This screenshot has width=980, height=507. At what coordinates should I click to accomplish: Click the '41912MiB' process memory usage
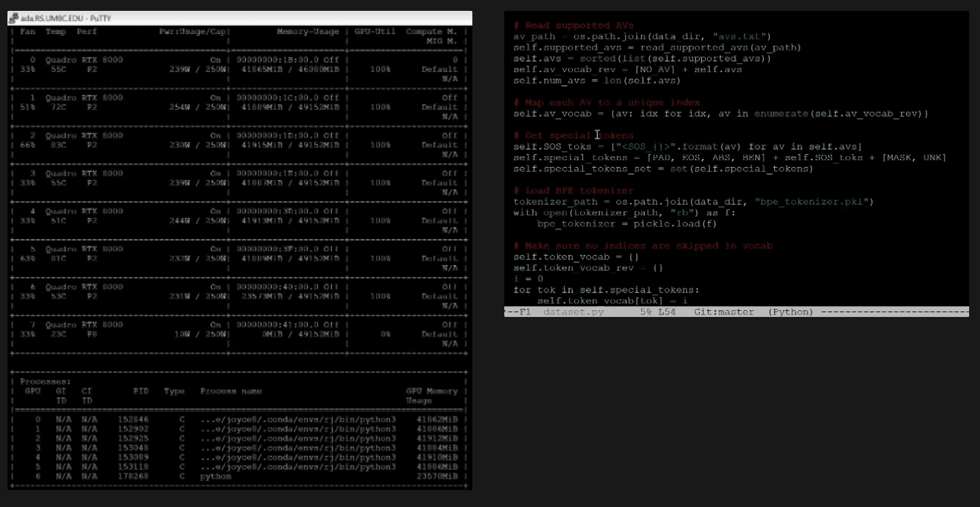pos(437,439)
